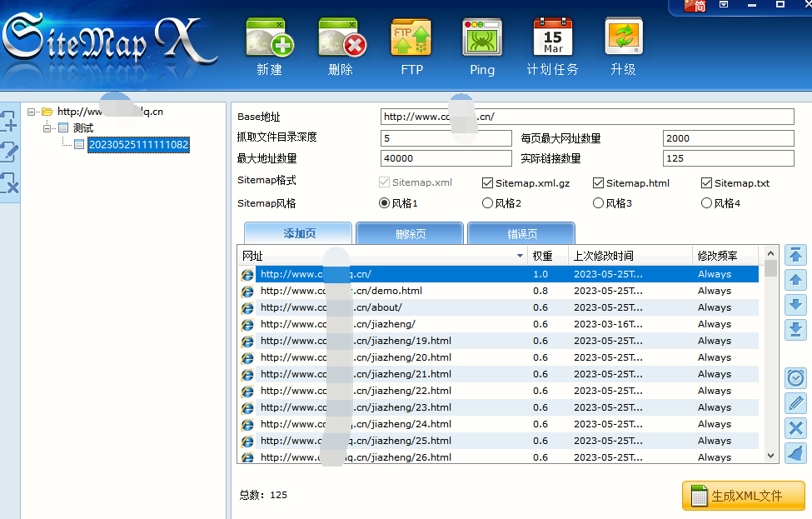The image size is (812, 519).
Task: Toggle the Sitemap.xml.gz checkbox
Action: click(487, 182)
